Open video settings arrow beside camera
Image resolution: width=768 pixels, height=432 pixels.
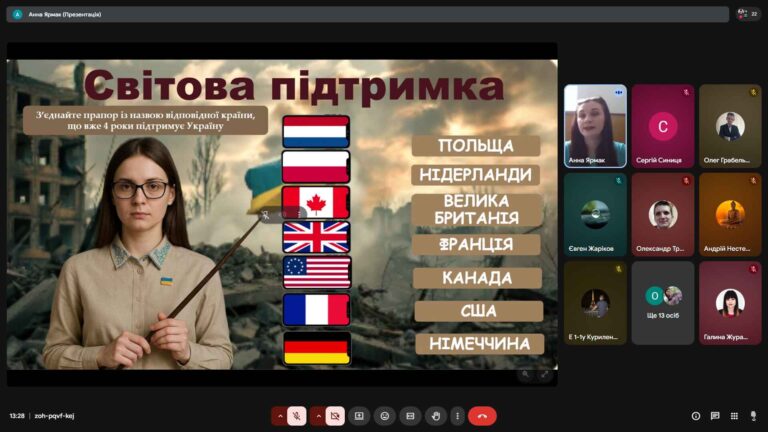coord(318,416)
